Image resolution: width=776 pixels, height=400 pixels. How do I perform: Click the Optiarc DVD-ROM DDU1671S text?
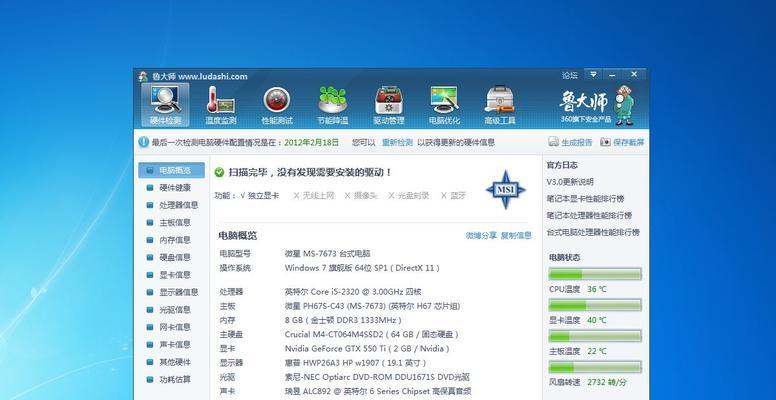pyautogui.click(x=377, y=377)
